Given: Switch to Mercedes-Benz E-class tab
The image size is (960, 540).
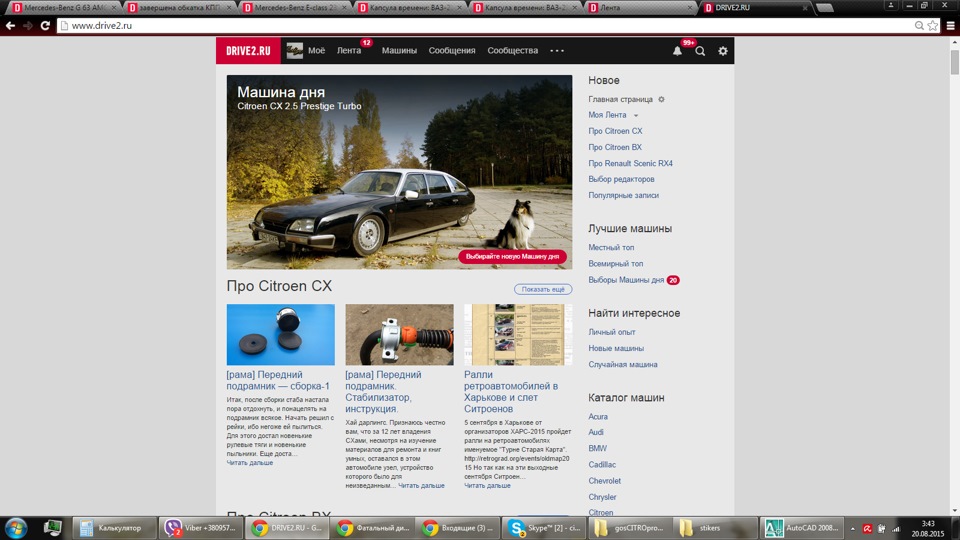Looking at the screenshot, I should (293, 8).
